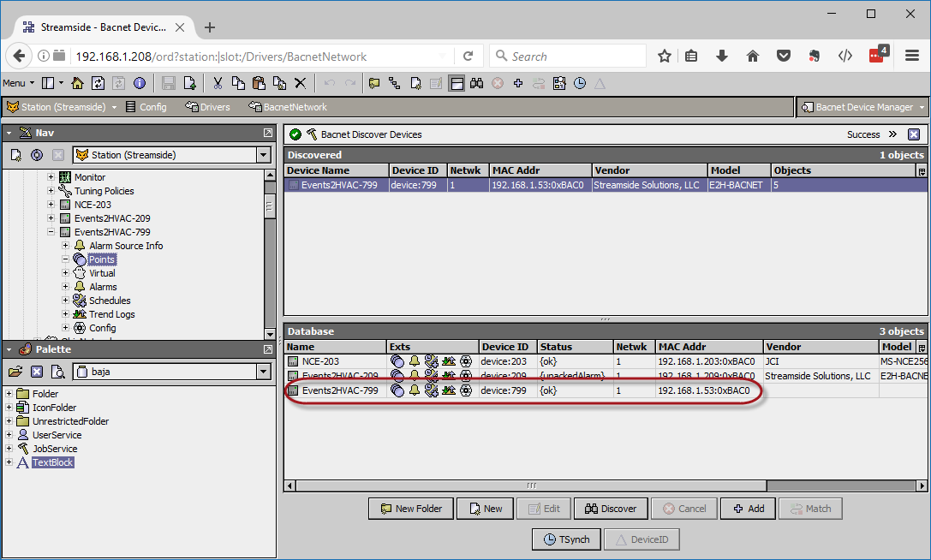Click the Discover button

[611, 509]
